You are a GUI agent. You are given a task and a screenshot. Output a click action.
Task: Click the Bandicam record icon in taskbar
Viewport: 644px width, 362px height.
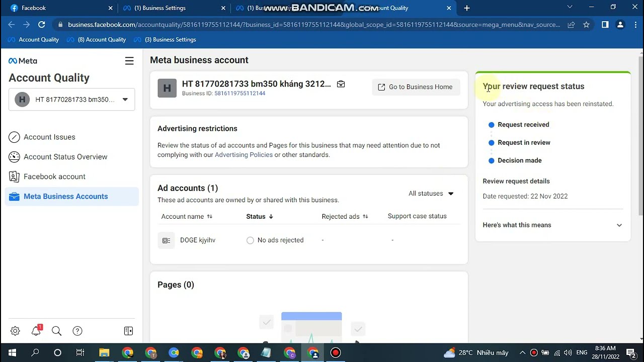336,353
